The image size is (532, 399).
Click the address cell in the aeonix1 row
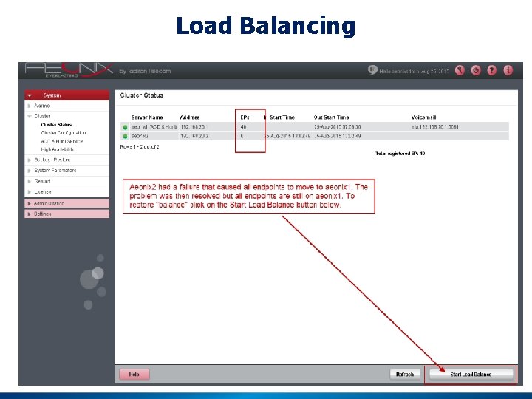[x=194, y=127]
